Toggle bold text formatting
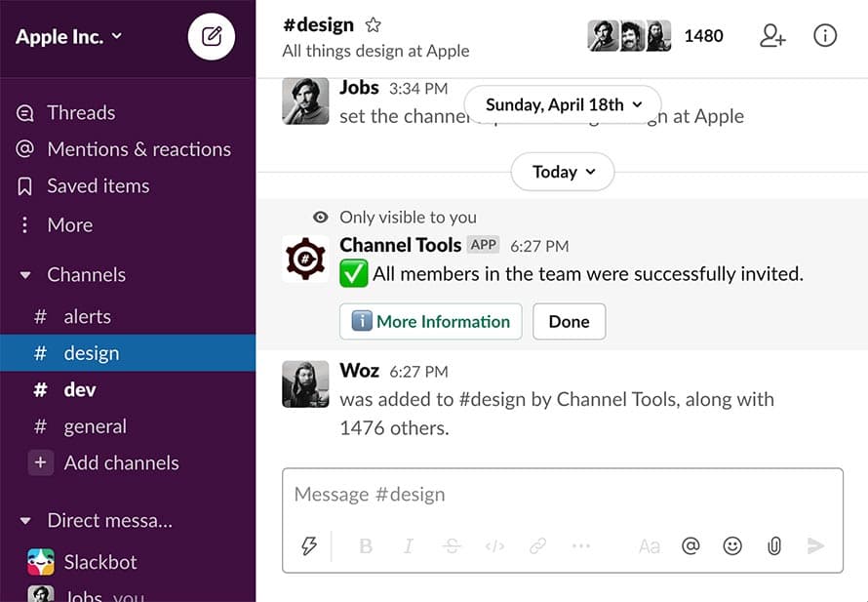 coord(366,546)
